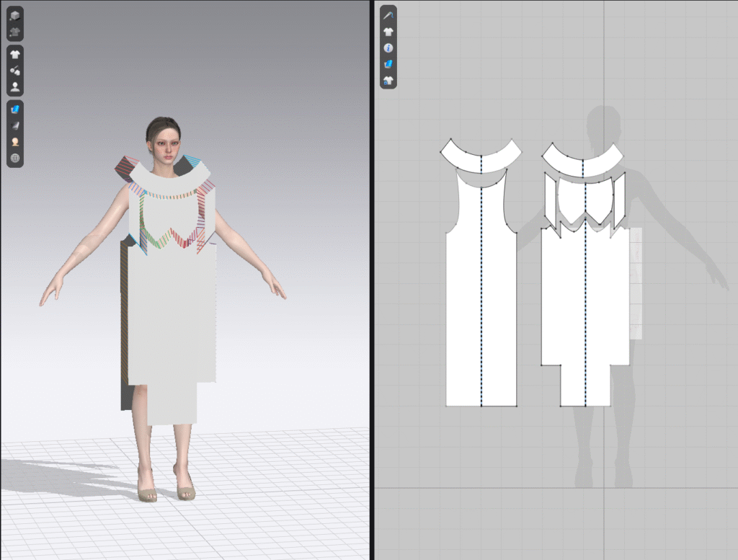Select the narrow gray strip pattern piece
Viewport: 738px width, 560px height.
pyautogui.click(x=636, y=285)
